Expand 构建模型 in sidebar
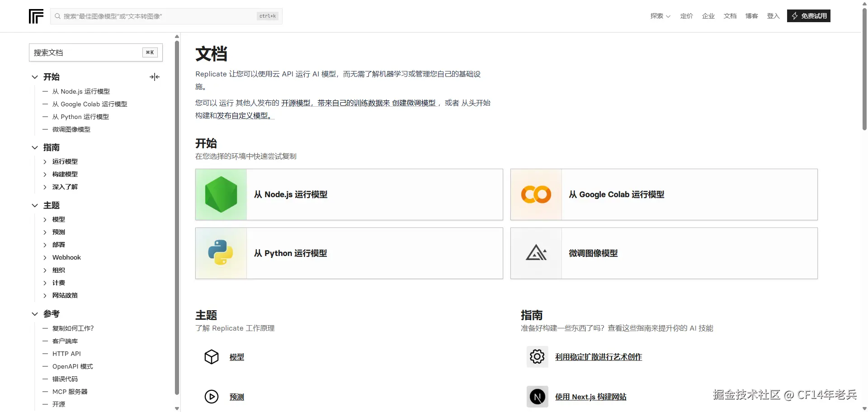Screen dimensions: 868x412 click(x=45, y=174)
